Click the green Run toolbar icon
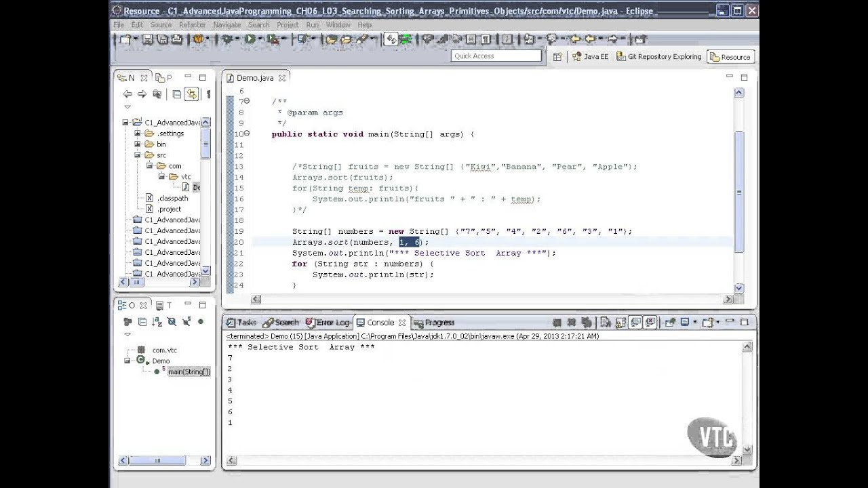This screenshot has height=488, width=868. pyautogui.click(x=250, y=39)
